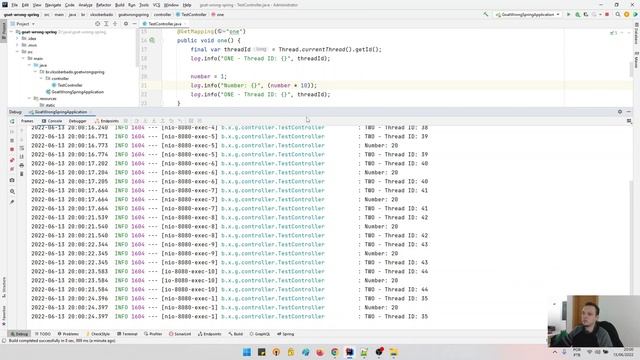Screen dimensions: 640x360
Task: Switch to the Console tab in Debug
Action: [52, 121]
